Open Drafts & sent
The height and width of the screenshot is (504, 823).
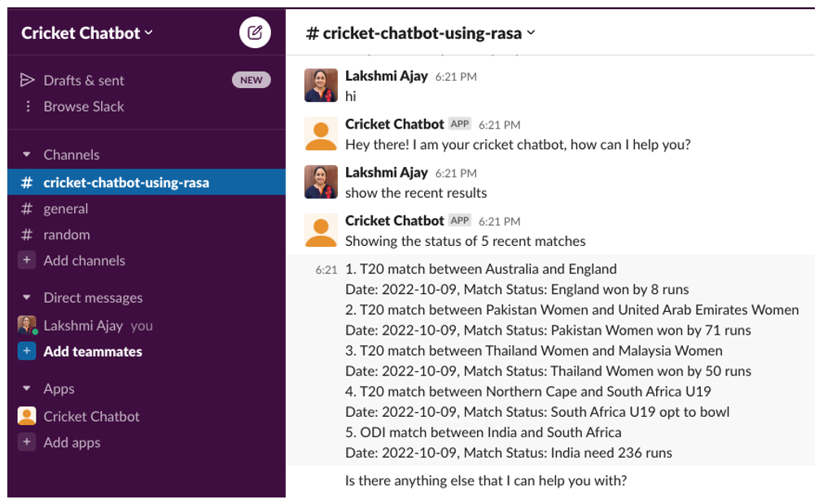pos(84,80)
